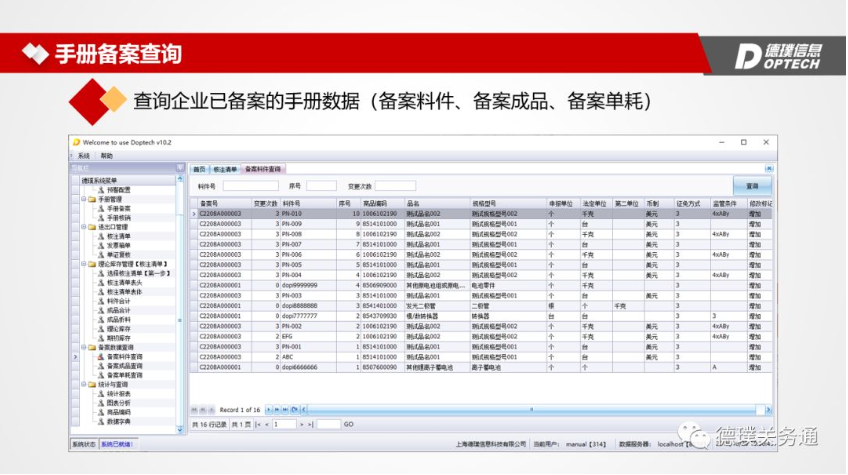The width and height of the screenshot is (848, 475).
Task: Jump to last record in grid navigator
Action: click(x=284, y=409)
